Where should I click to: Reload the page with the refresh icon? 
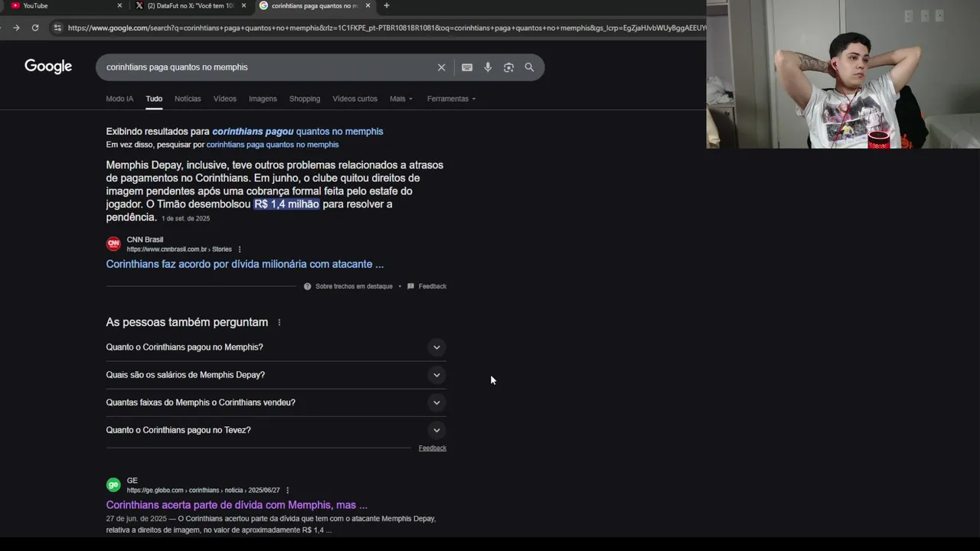[x=35, y=28]
